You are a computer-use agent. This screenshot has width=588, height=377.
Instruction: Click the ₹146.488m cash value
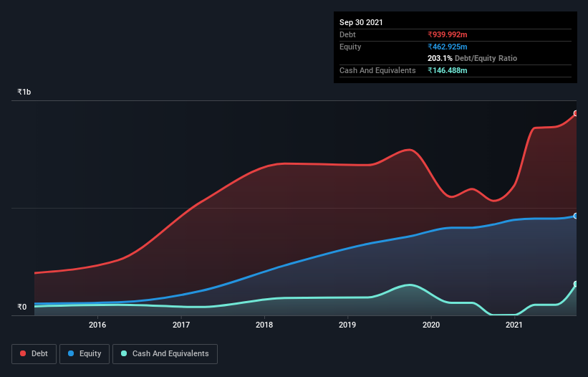pyautogui.click(x=448, y=70)
